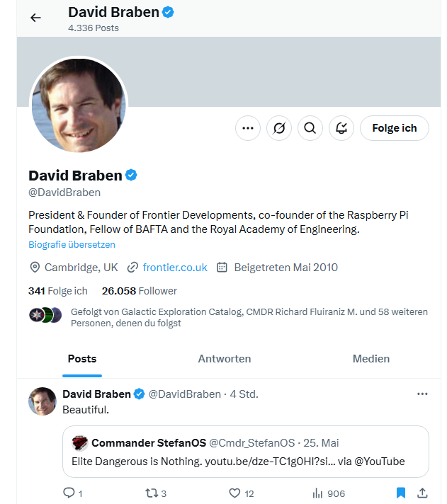
Task: Open the post's three-dot more menu
Action: click(422, 394)
